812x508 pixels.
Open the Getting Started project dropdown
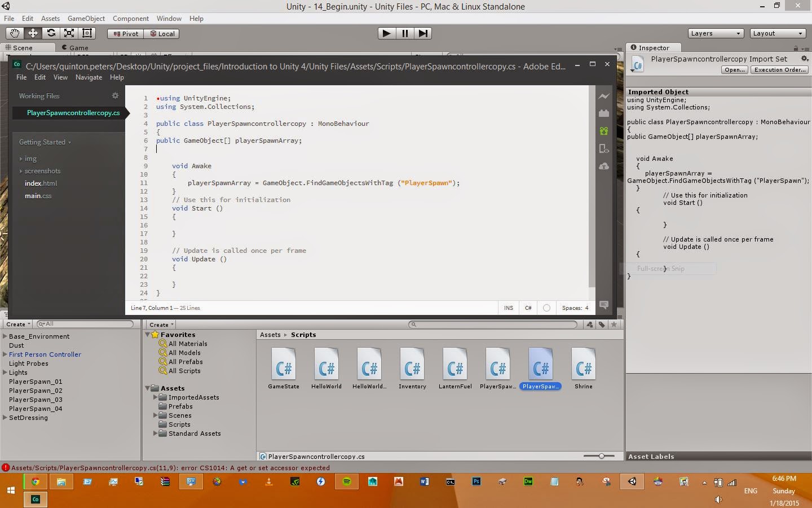tap(45, 142)
